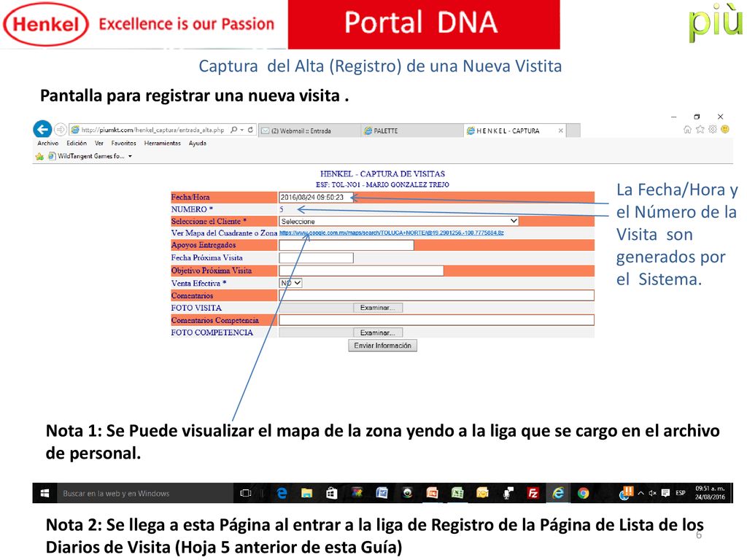
Task: Switch to Internet Explorer on the taskbar
Action: click(557, 494)
